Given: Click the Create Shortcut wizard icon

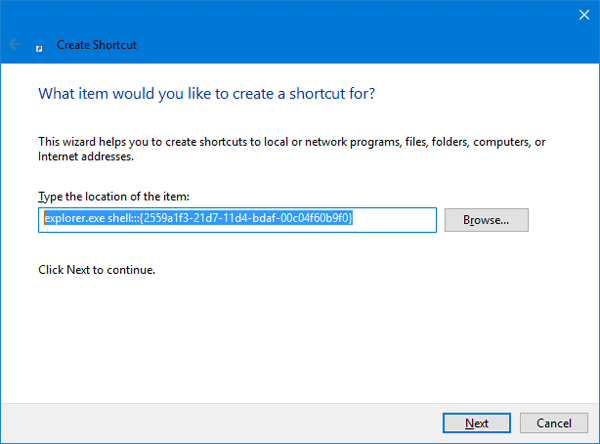Looking at the screenshot, I should click(39, 46).
